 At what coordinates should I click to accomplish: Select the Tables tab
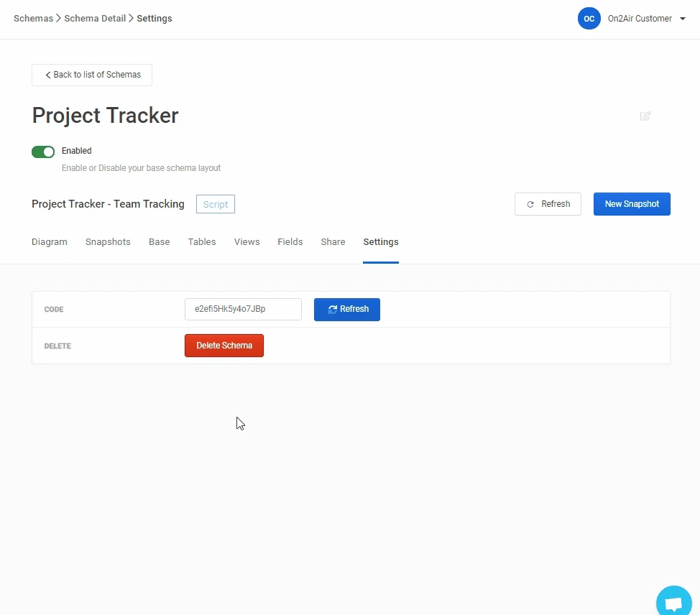pos(202,242)
